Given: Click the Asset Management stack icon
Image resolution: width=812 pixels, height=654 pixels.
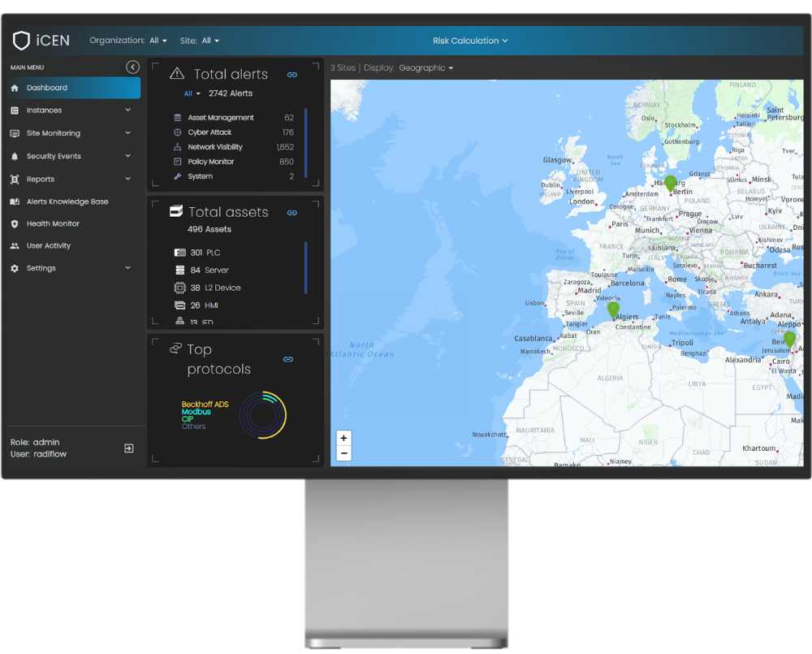Looking at the screenshot, I should click(178, 118).
